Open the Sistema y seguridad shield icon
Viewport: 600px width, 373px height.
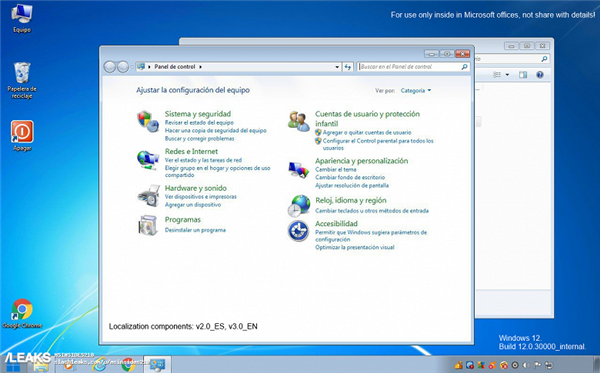tap(148, 121)
